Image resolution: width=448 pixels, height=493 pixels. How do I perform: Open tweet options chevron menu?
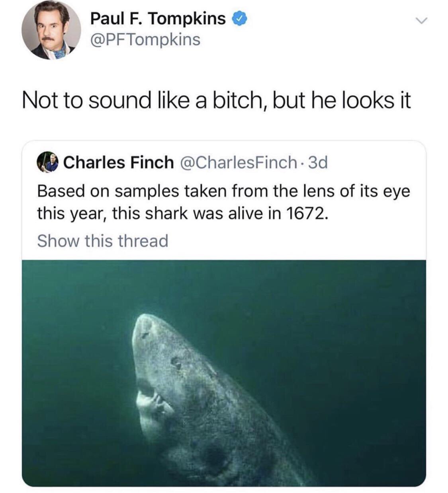click(x=421, y=20)
